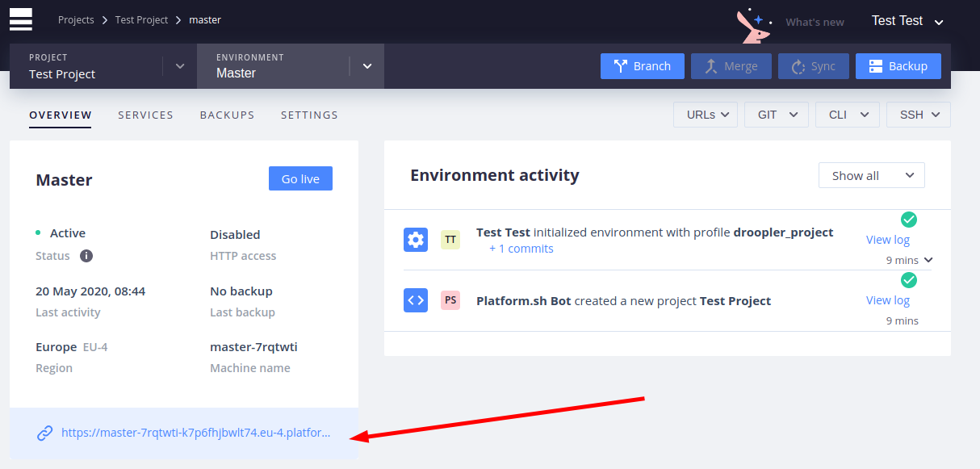
Task: Click Test Project in the breadcrumb
Action: pos(141,19)
